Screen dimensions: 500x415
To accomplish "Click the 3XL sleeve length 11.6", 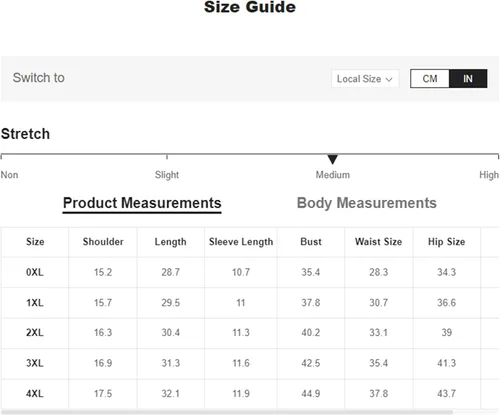I will (241, 363).
